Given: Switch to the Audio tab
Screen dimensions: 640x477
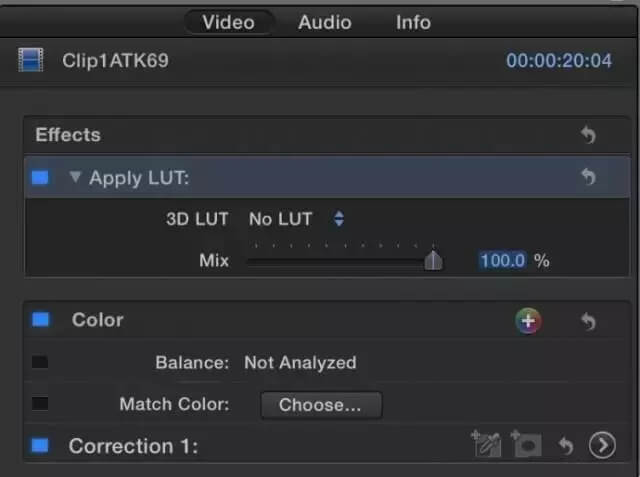Looking at the screenshot, I should point(324,22).
